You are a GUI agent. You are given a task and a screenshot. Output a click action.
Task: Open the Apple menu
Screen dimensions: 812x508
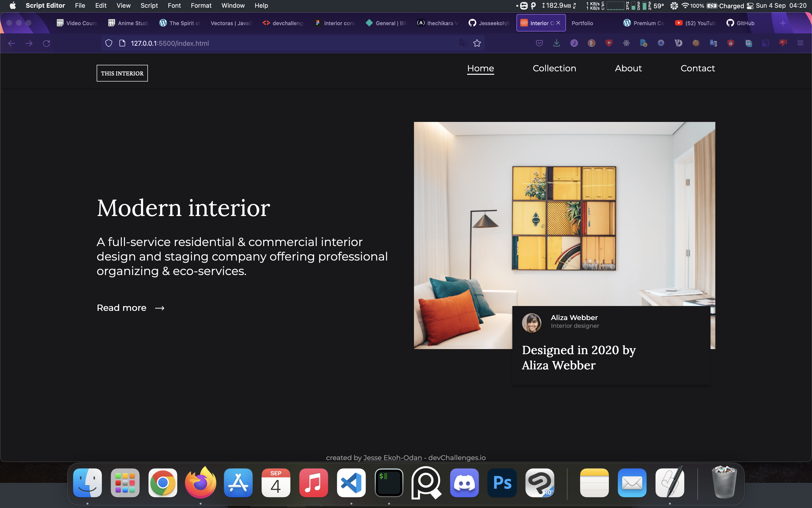click(13, 6)
